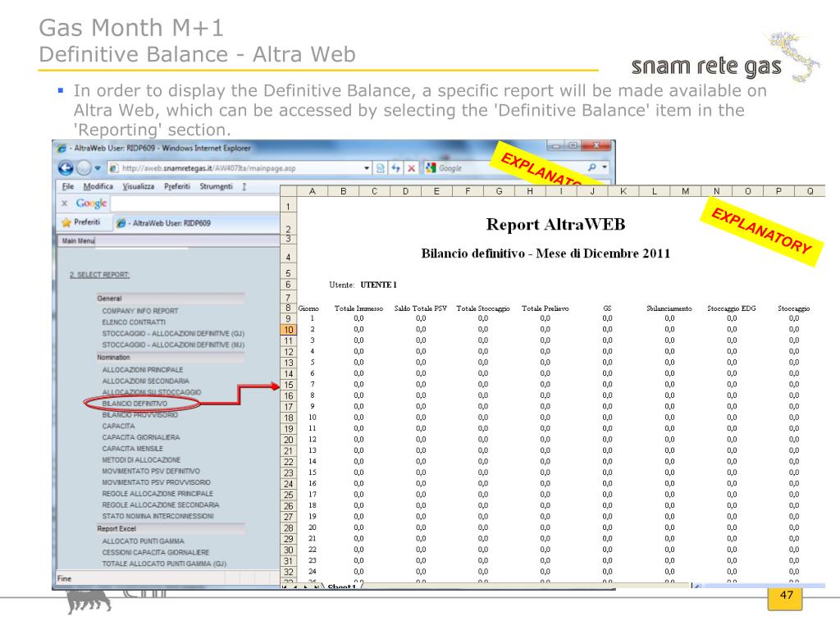Open the CAPACITA GIORNALIERA report
840x630 pixels.
(141, 437)
